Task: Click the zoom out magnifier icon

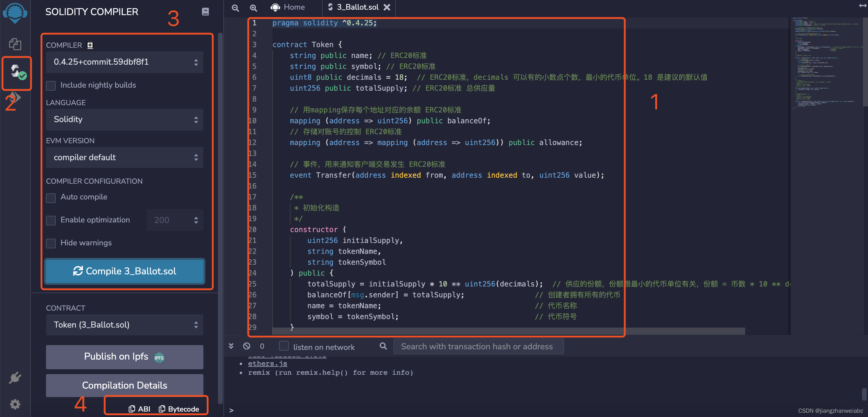Action: point(235,8)
